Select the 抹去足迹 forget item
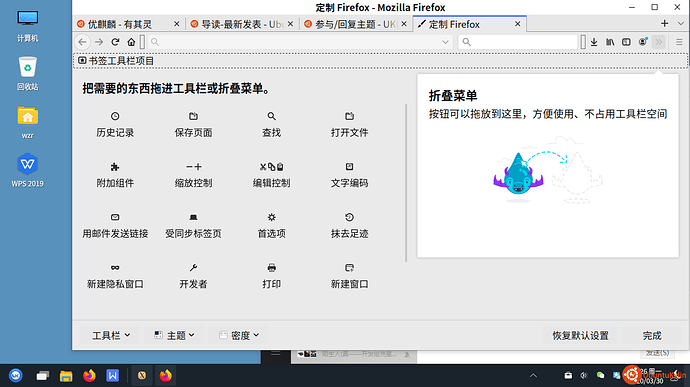This screenshot has width=690, height=387. [x=349, y=226]
